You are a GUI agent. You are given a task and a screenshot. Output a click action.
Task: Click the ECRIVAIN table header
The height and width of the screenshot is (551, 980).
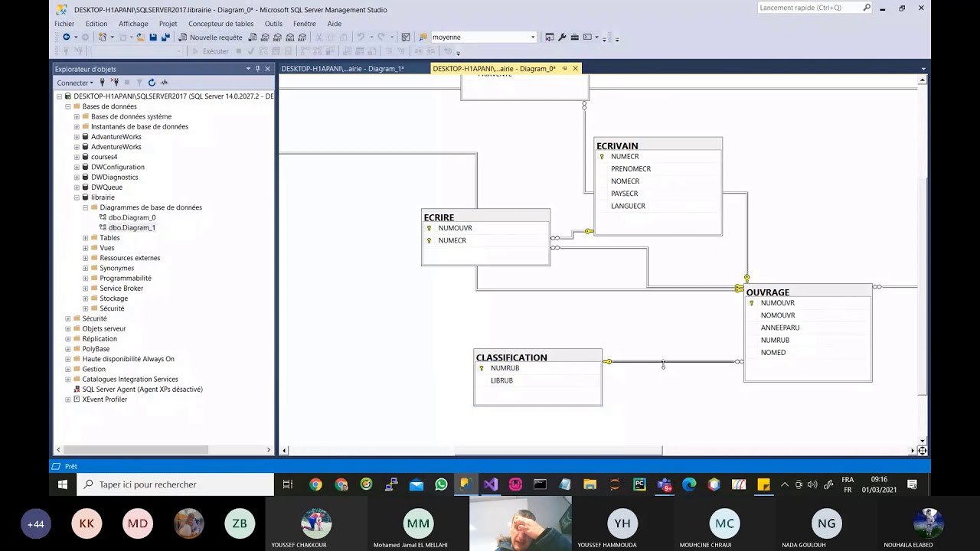point(658,145)
